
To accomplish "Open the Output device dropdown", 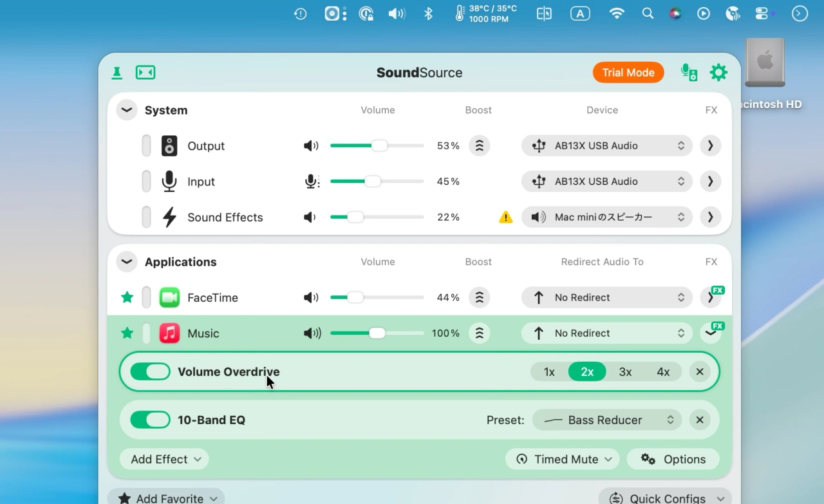I will (x=606, y=146).
